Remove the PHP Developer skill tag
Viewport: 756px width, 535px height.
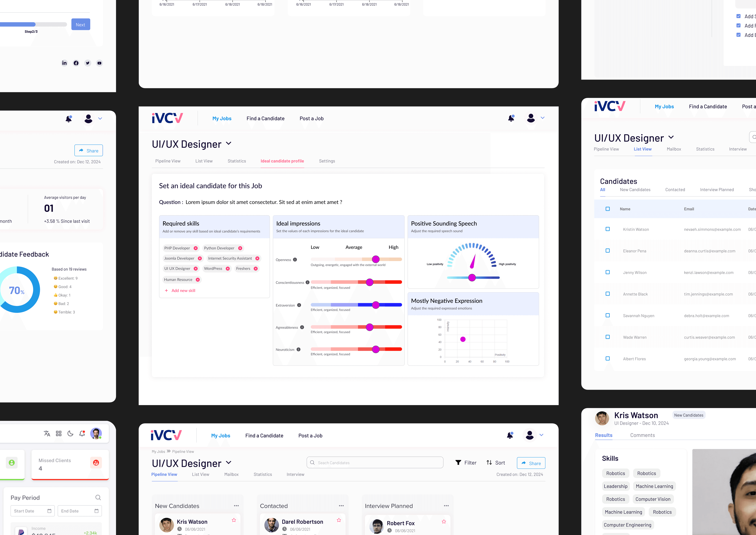(196, 248)
